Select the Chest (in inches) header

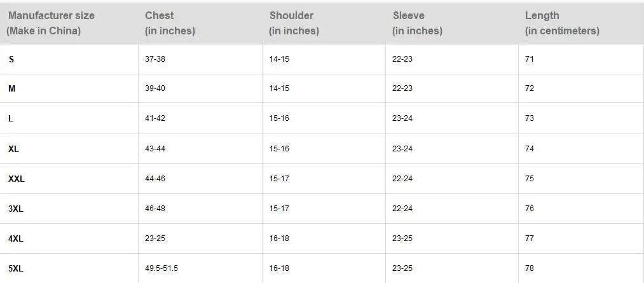tap(170, 23)
